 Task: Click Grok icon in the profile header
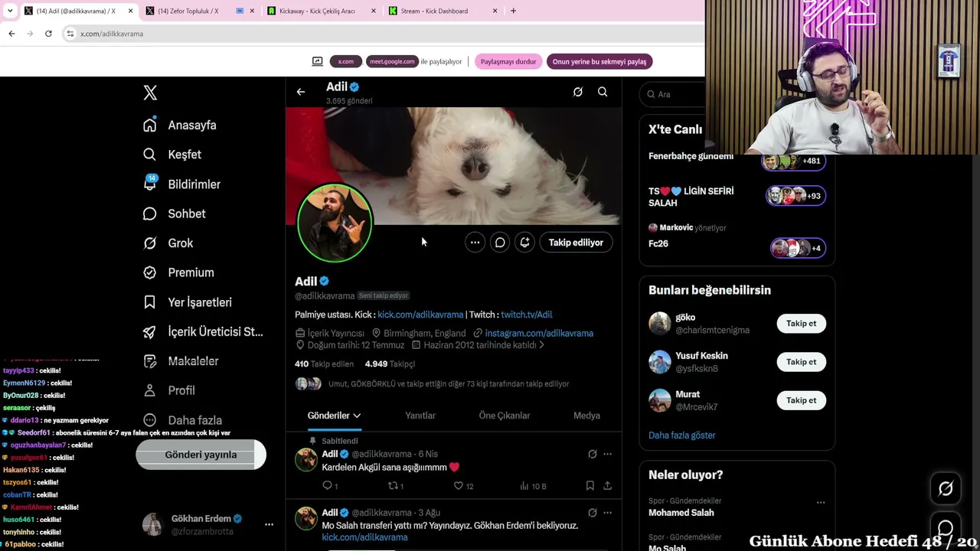click(578, 92)
